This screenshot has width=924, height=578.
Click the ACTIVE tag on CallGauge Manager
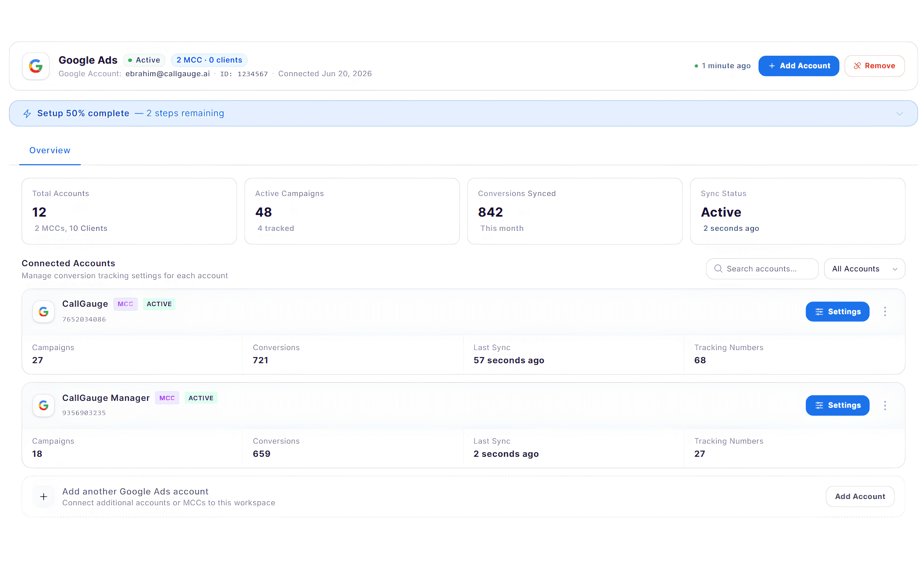pyautogui.click(x=201, y=398)
